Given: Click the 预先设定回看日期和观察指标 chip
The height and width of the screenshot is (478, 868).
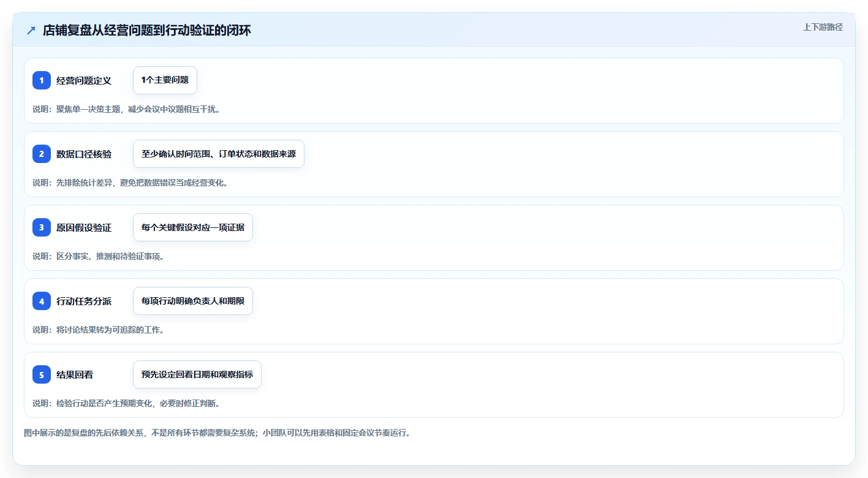Looking at the screenshot, I should pyautogui.click(x=197, y=374).
